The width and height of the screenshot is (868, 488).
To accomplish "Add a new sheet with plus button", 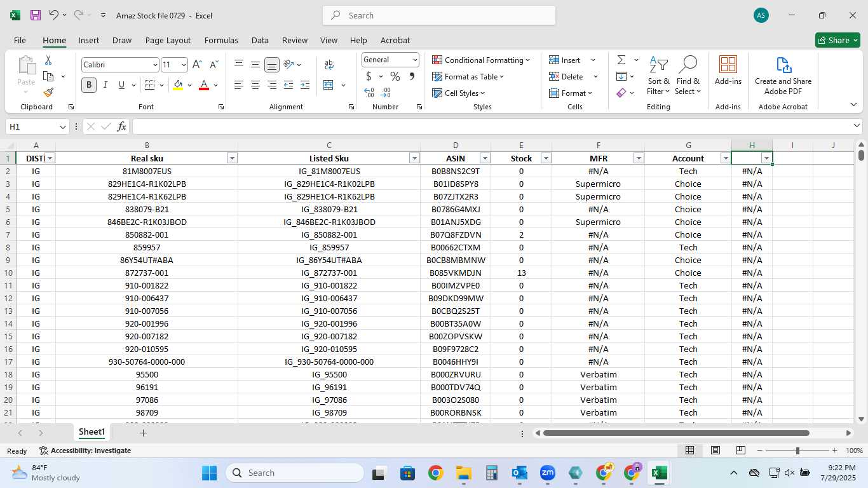I will point(143,433).
